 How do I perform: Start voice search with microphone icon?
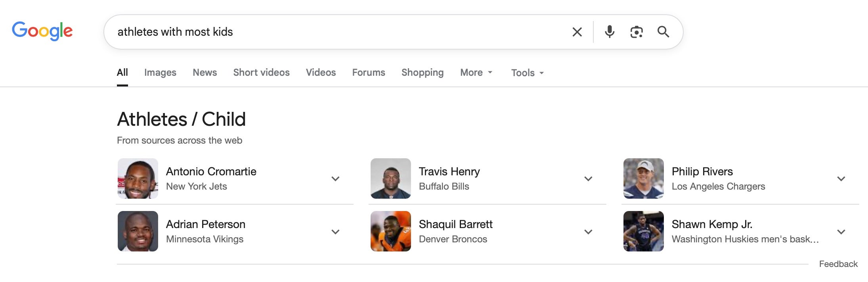(610, 32)
